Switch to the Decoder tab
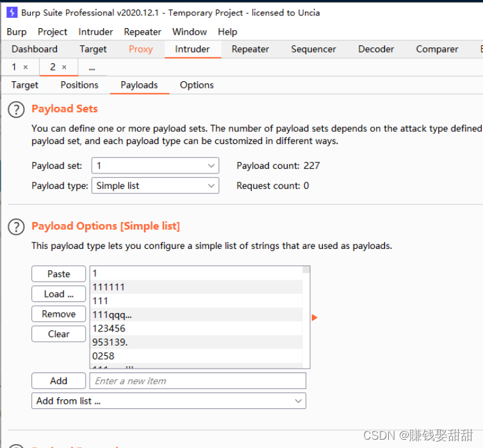Image resolution: width=483 pixels, height=448 pixels. 376,49
